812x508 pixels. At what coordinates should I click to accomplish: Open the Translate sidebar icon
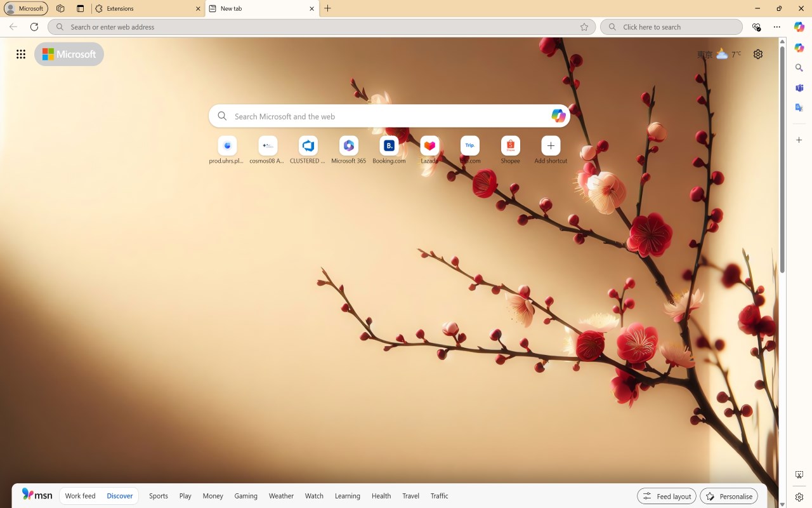tap(799, 107)
